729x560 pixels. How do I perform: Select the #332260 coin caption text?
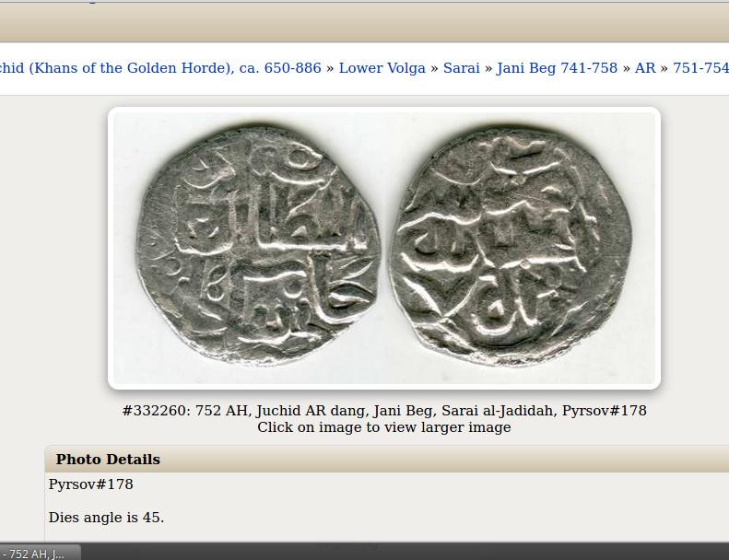[384, 411]
